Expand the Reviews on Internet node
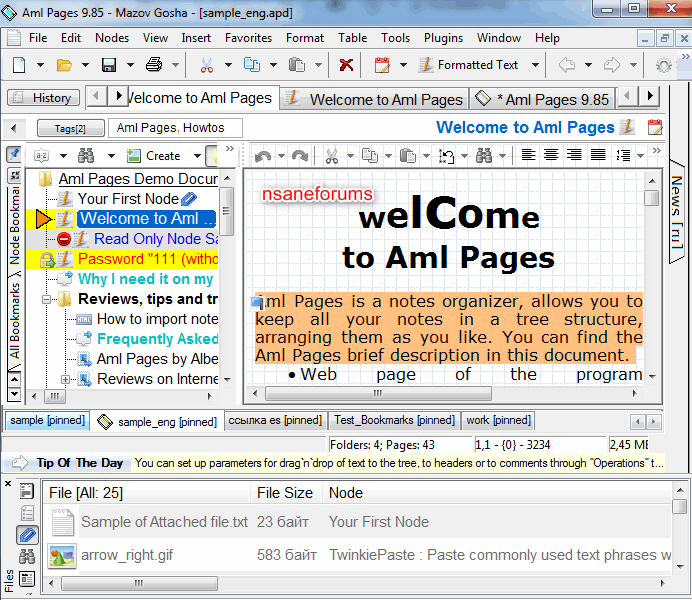The height and width of the screenshot is (600, 692). (x=65, y=379)
